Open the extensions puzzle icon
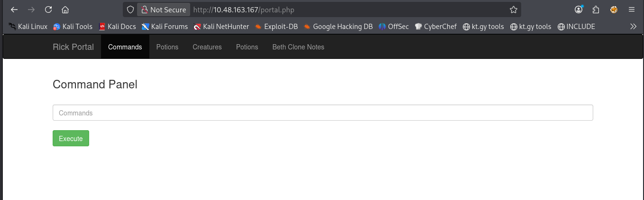 596,10
